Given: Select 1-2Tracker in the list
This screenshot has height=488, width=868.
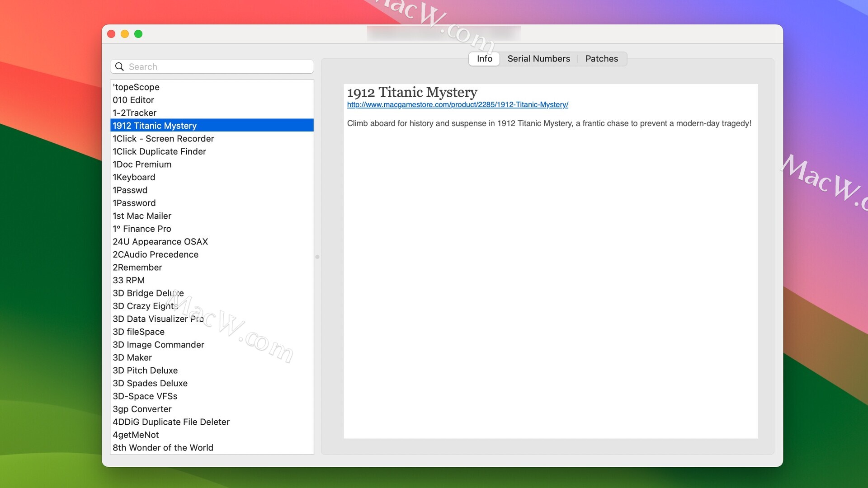Looking at the screenshot, I should [x=212, y=113].
